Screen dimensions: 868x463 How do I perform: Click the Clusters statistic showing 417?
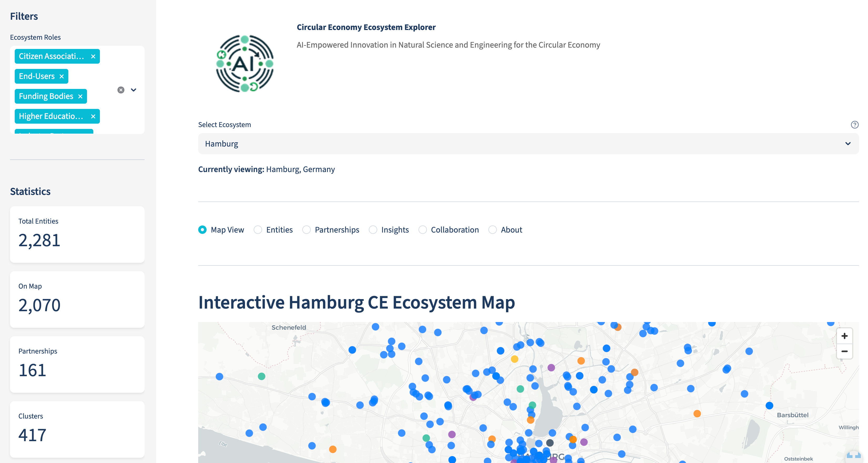(77, 429)
